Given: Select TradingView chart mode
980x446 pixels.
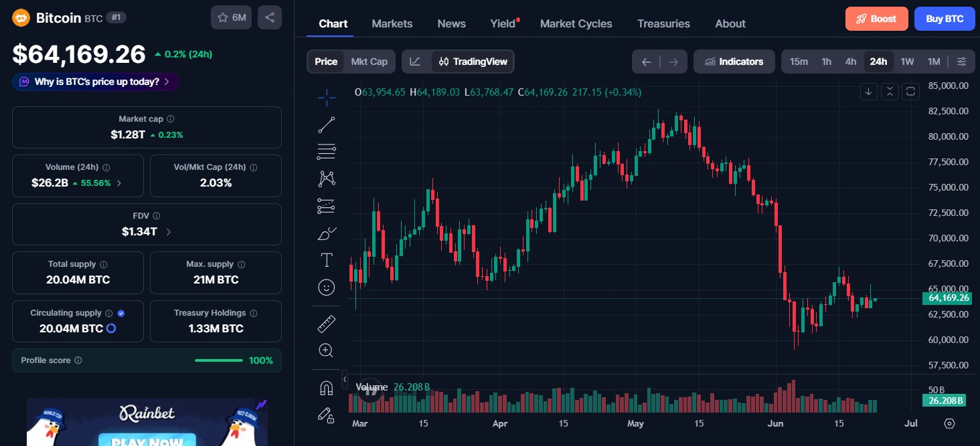Looking at the screenshot, I should click(x=473, y=62).
